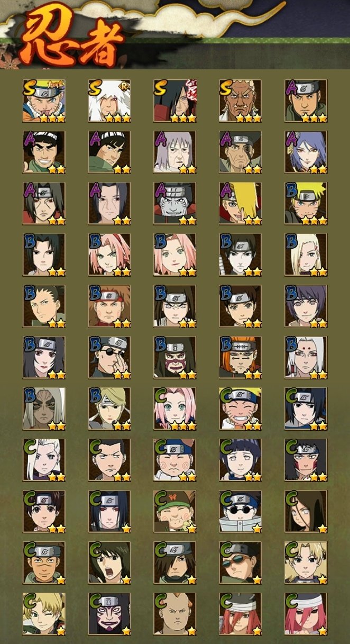This screenshot has height=644, width=350.
Task: Pick the S-rank Madara in red armor
Action: (175, 101)
